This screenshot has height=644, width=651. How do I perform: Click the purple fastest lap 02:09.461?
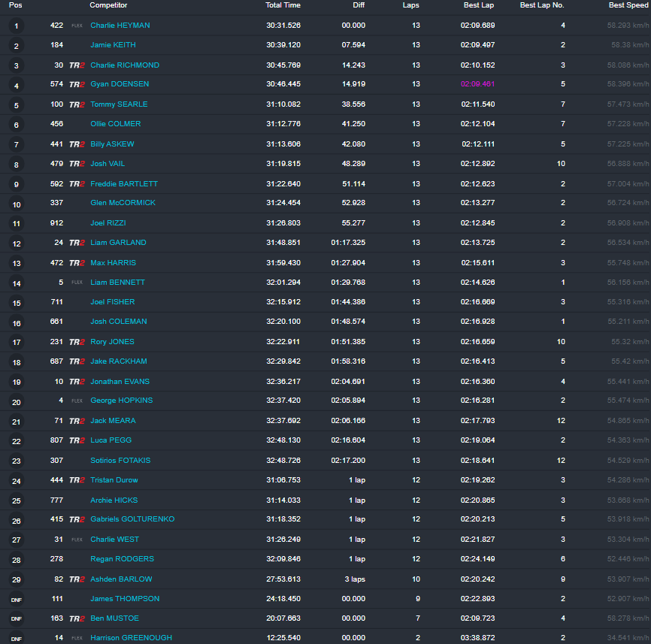(477, 84)
